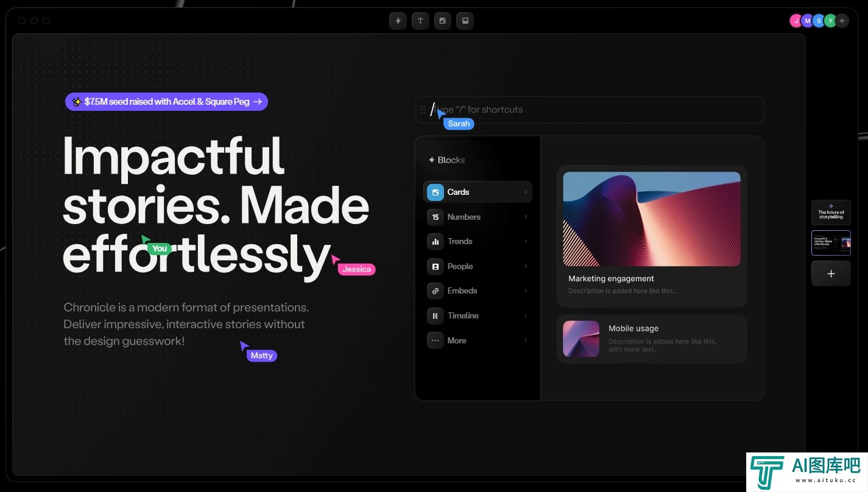Viewport: 868px width, 492px height.
Task: Expand the More blocks chevron
Action: point(526,341)
